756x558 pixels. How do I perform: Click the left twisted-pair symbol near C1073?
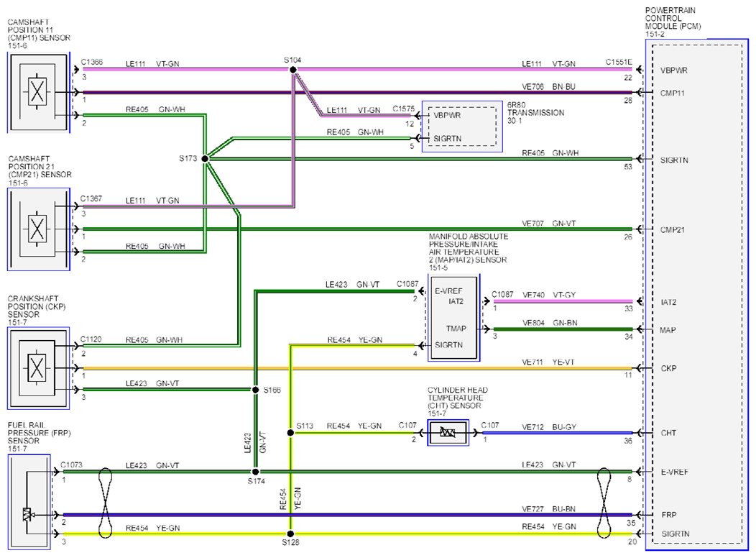pyautogui.click(x=105, y=503)
